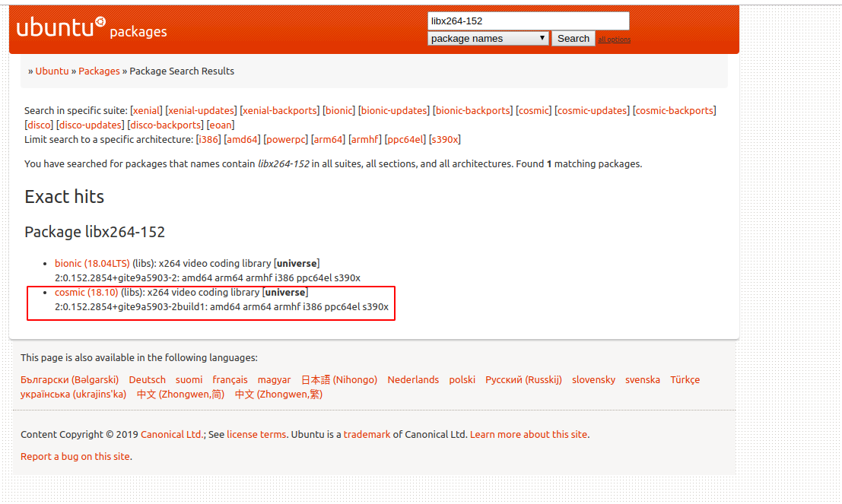Screen dimensions: 842x504
Task: Limit search to the xenial suite
Action: tap(146, 110)
